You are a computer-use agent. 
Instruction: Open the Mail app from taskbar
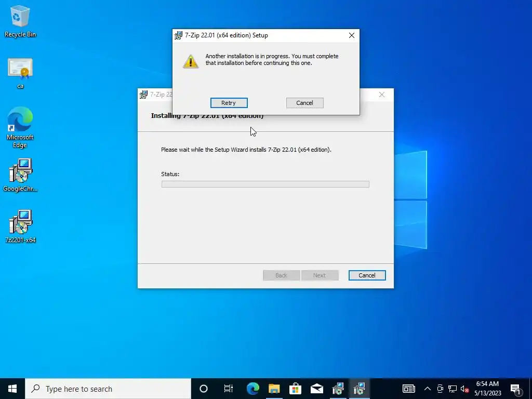click(317, 389)
